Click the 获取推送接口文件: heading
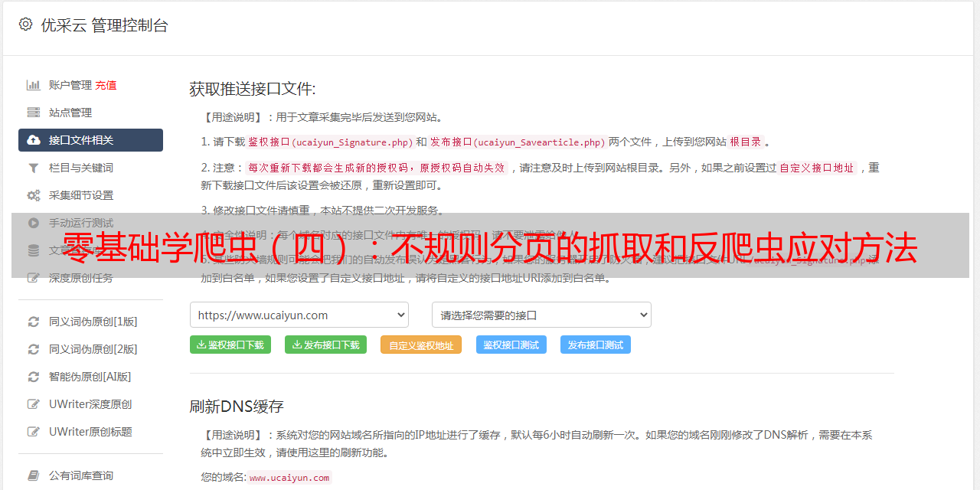Viewport: 980px width, 490px height. coord(253,89)
